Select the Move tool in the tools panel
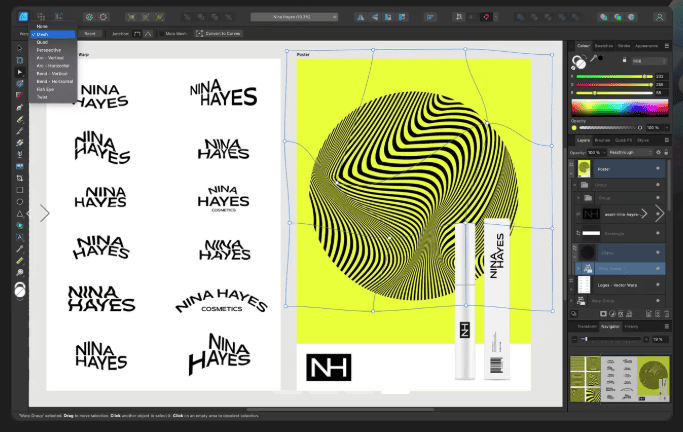The height and width of the screenshot is (432, 683). tap(20, 48)
